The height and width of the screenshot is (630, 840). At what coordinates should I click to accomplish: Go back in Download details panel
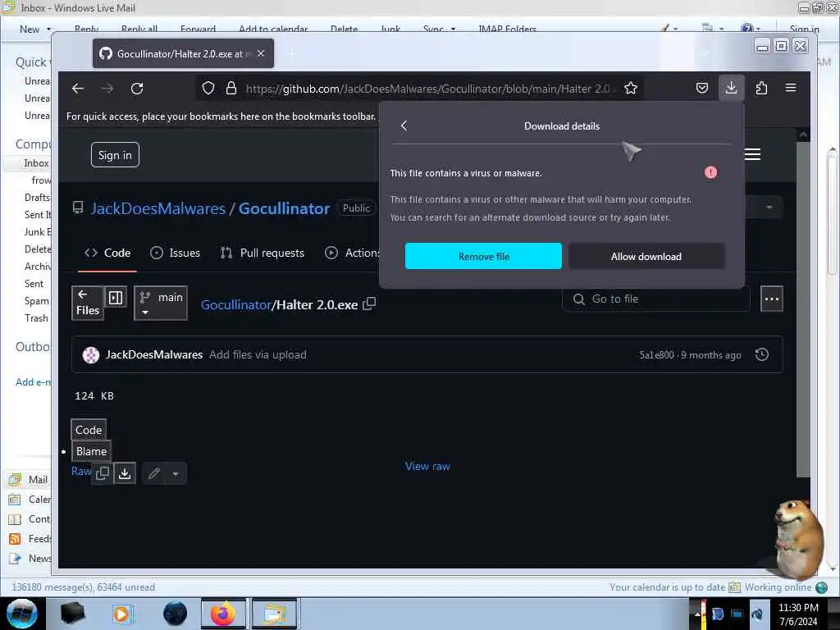click(404, 126)
